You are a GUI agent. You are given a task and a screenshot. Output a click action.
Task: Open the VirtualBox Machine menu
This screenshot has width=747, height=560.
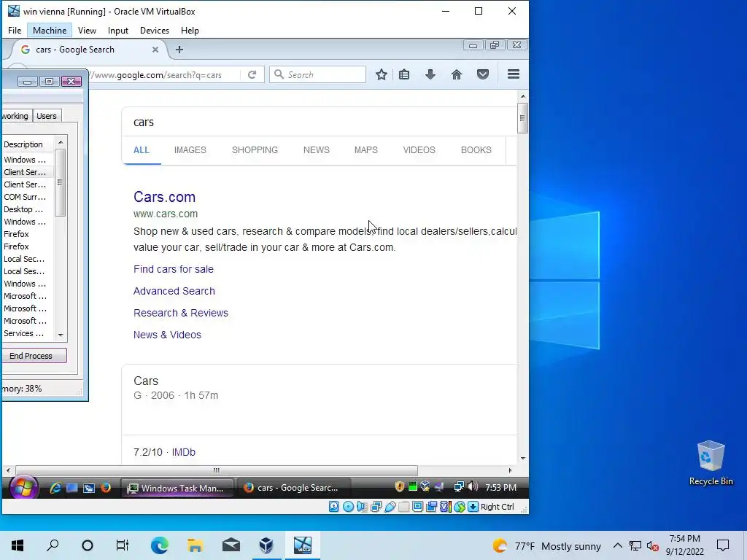(x=50, y=31)
